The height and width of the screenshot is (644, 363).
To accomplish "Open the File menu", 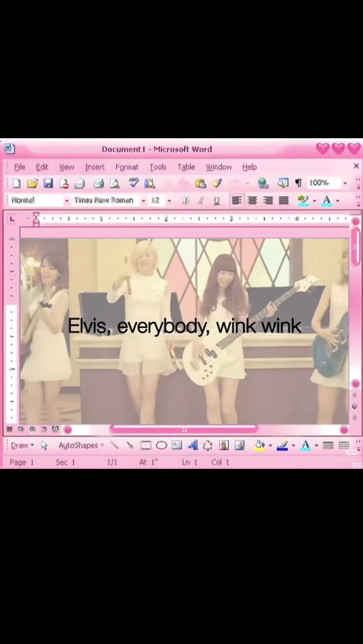I will click(x=20, y=167).
